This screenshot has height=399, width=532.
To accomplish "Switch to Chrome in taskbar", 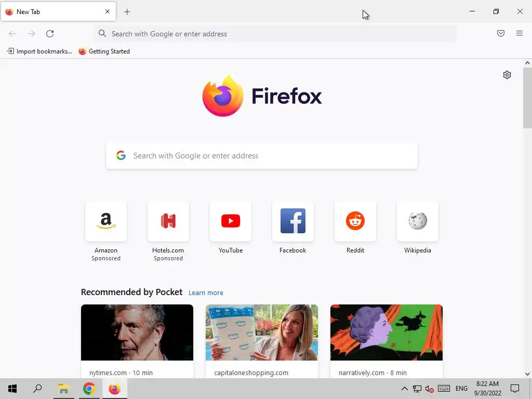I will pos(89,389).
